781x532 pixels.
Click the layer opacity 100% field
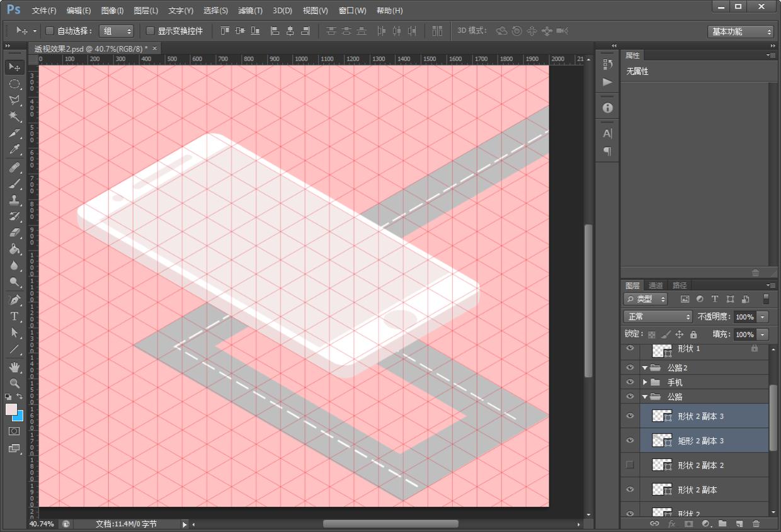(744, 317)
